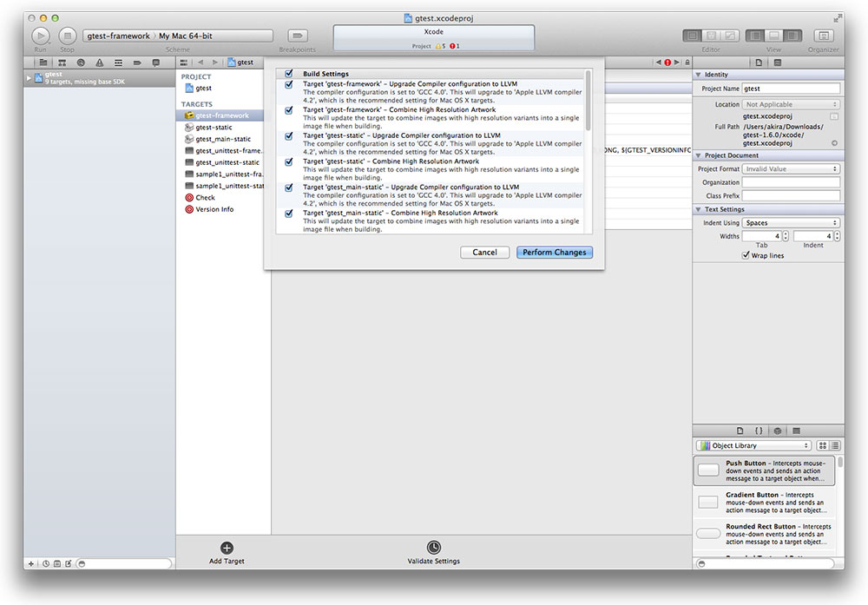Switch Object Library to icon view
The image size is (868, 605).
(823, 445)
